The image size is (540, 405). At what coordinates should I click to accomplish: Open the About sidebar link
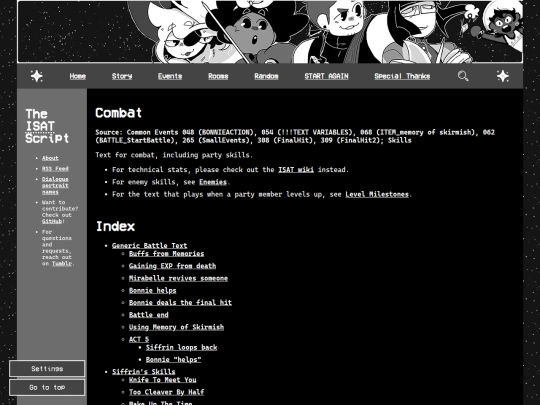[50, 158]
